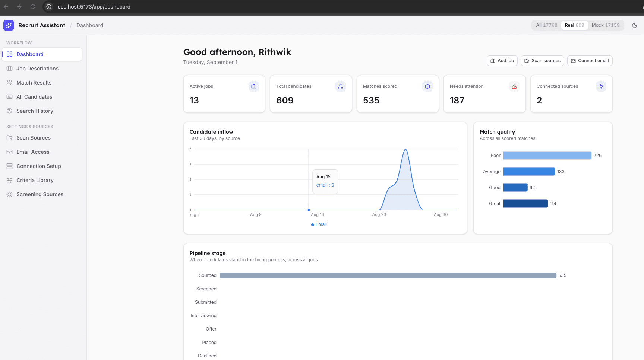Open Screening Sources page
This screenshot has height=360, width=644.
(x=42, y=194)
